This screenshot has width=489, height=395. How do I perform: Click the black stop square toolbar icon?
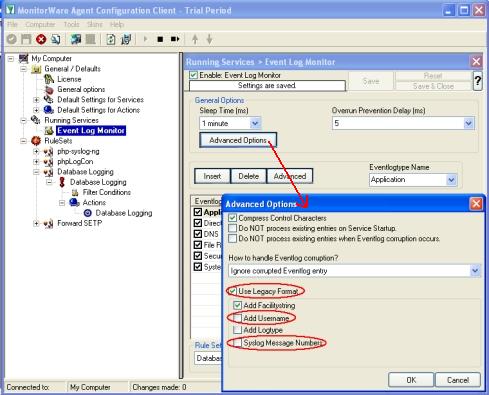tap(160, 39)
